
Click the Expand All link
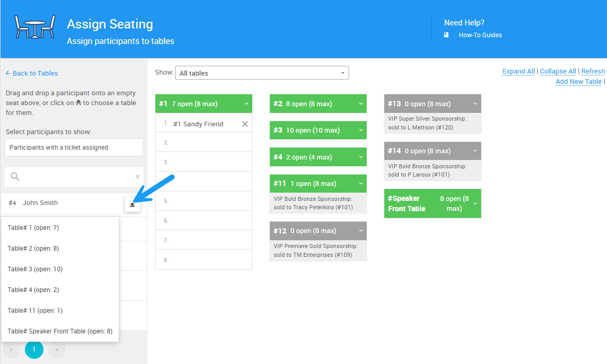click(x=518, y=71)
